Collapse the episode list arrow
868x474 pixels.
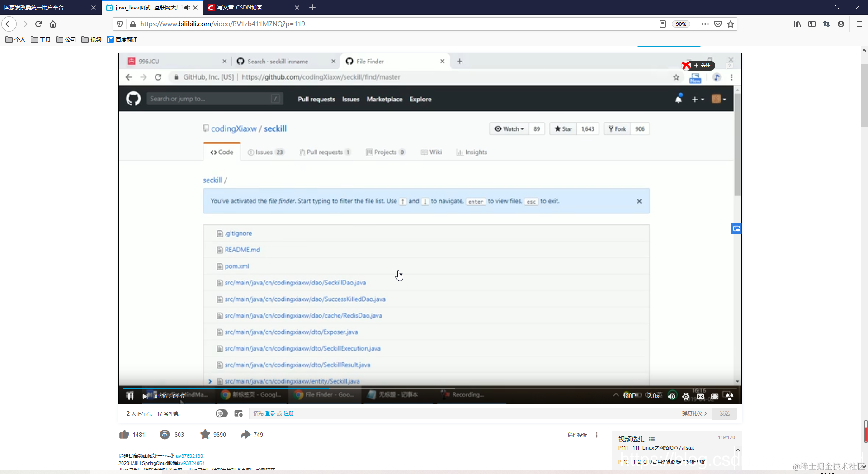click(738, 450)
